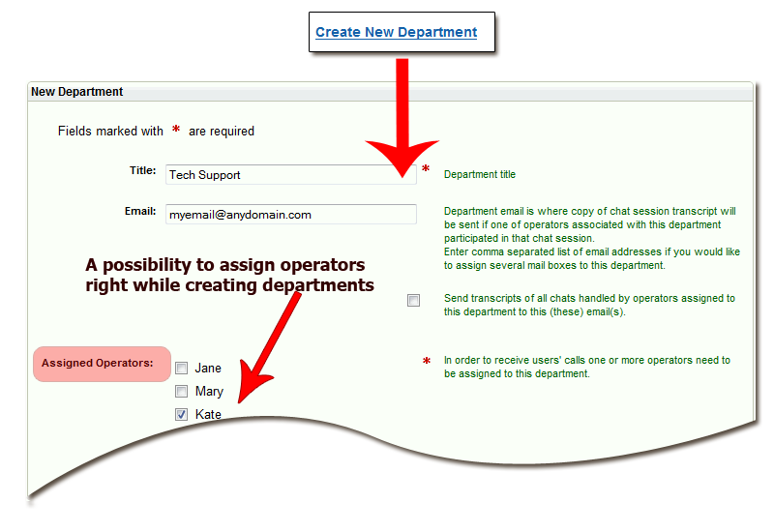
Task: Click the Department title hint text
Action: (479, 174)
